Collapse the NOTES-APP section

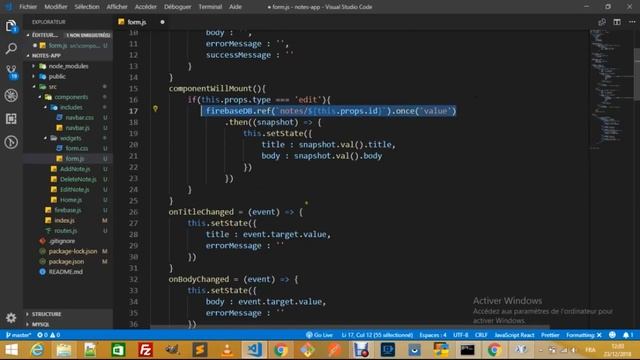coord(68,56)
